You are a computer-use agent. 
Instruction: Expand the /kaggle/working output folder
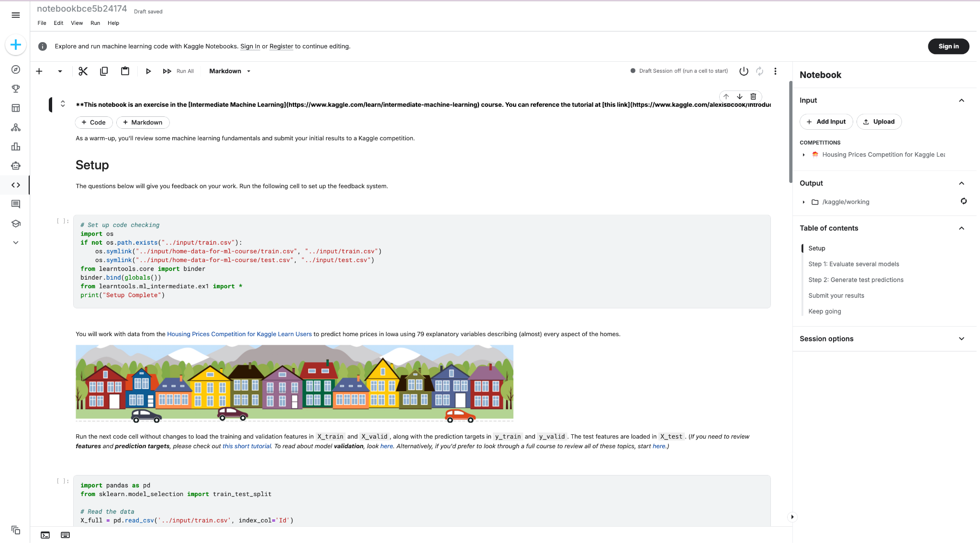(x=803, y=202)
